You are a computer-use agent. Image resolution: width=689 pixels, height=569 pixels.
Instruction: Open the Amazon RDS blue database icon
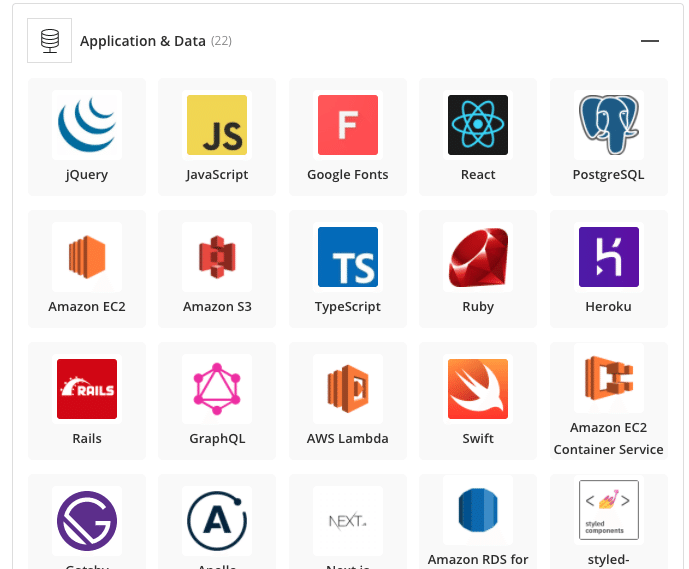pos(478,510)
